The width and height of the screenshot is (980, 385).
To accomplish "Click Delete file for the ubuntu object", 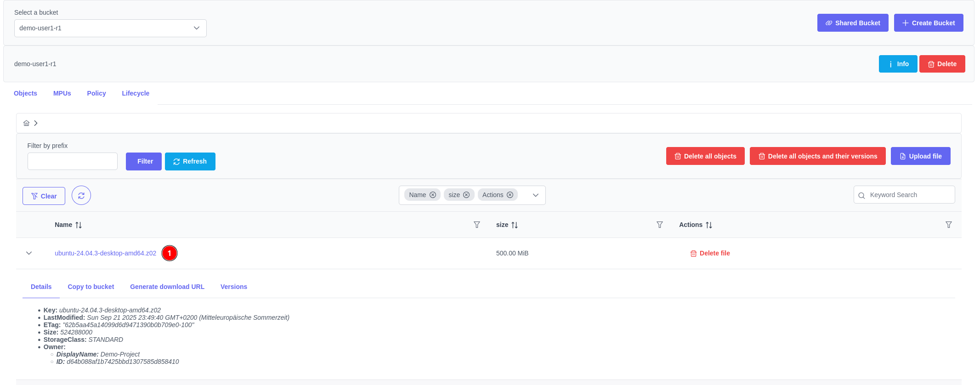I will [710, 253].
